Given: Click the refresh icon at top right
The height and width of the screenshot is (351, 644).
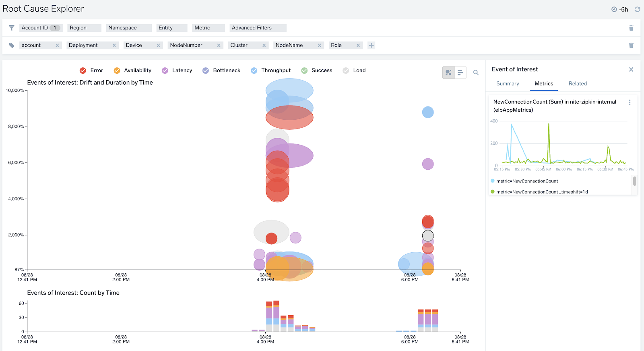Looking at the screenshot, I should 637,9.
